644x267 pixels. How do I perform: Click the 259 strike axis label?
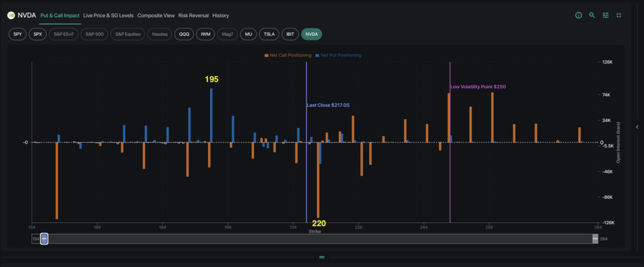click(x=489, y=227)
